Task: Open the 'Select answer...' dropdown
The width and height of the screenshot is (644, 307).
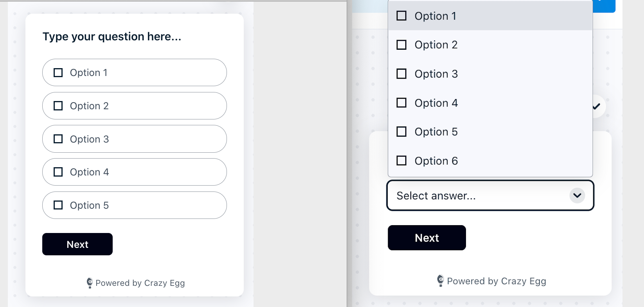Action: point(490,195)
